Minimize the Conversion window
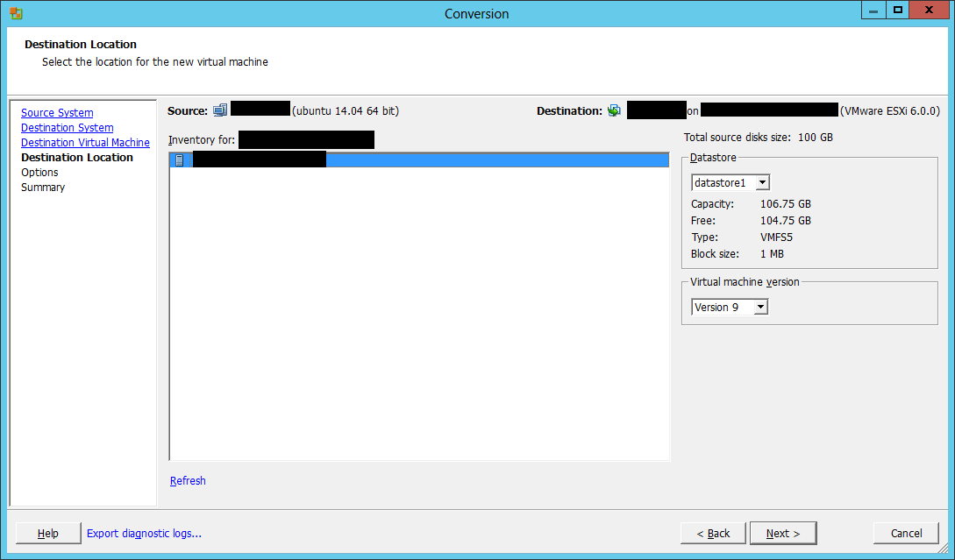Viewport: 955px width, 560px height. 873,11
